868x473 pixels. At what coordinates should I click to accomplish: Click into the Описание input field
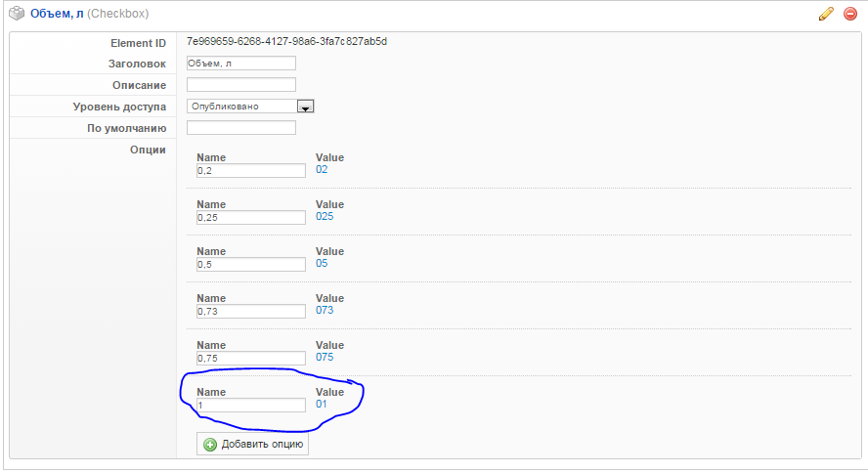[240, 85]
